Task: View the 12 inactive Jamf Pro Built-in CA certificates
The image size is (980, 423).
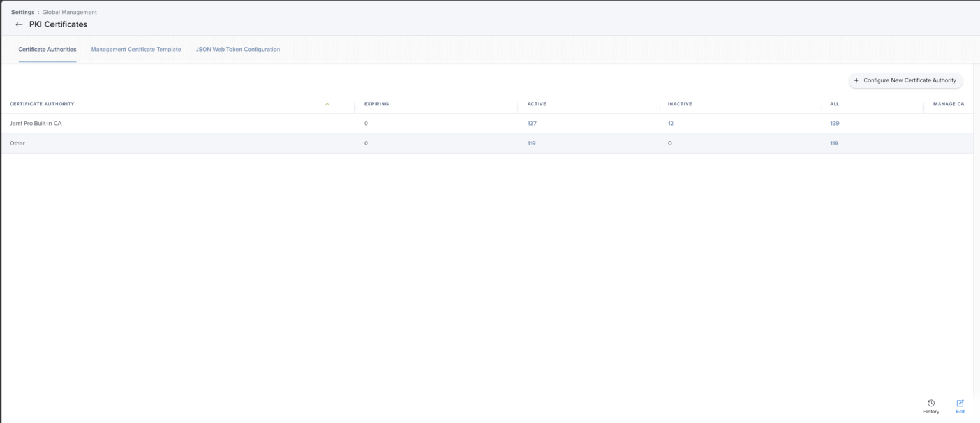Action: 671,123
